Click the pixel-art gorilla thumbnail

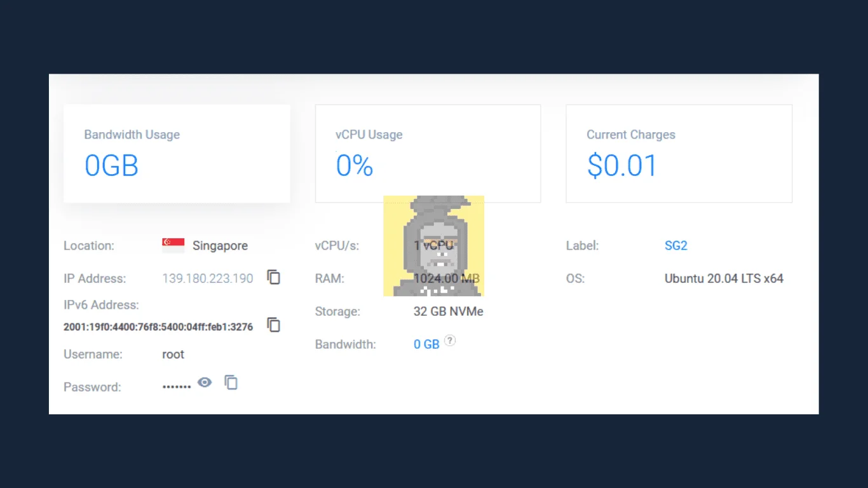(433, 246)
